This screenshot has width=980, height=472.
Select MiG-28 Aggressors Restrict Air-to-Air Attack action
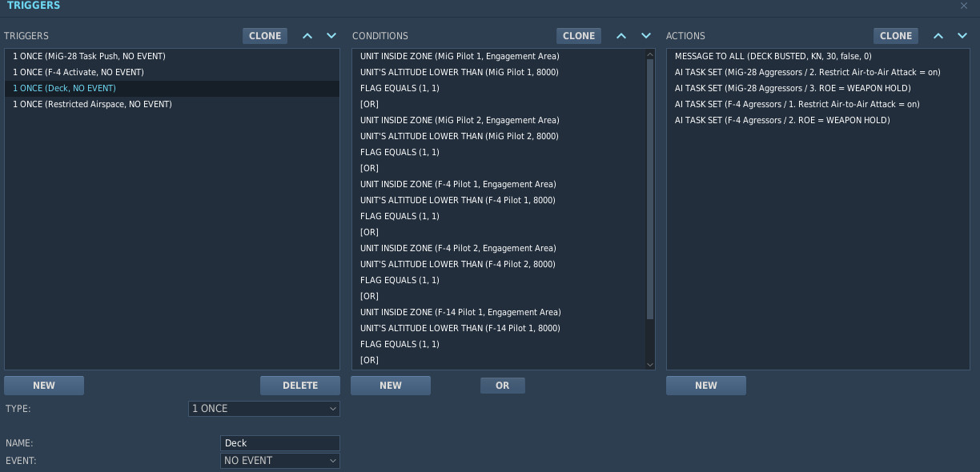817,73
